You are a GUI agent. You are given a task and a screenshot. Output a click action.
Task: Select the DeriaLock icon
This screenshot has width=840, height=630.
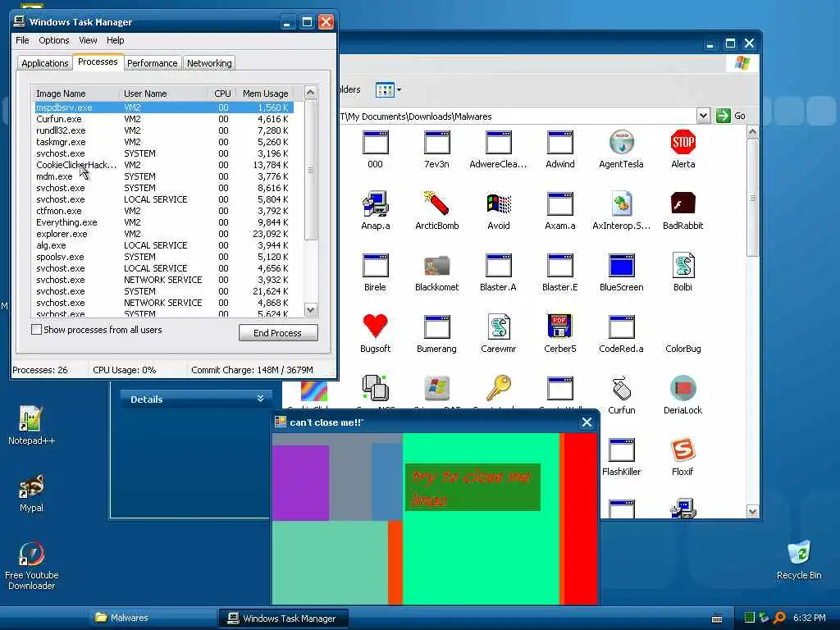pyautogui.click(x=683, y=388)
